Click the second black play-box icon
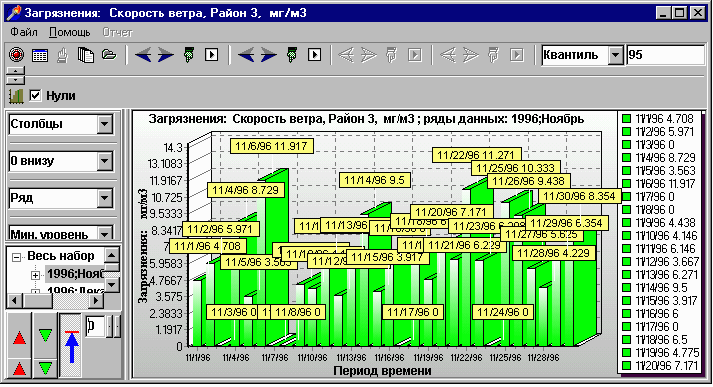 point(314,55)
